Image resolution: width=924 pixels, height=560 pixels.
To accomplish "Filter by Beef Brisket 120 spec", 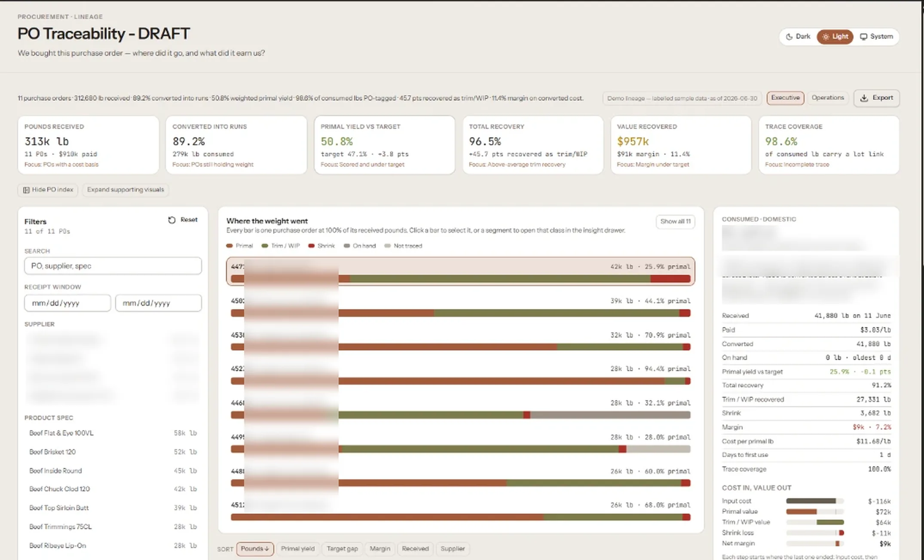I will pyautogui.click(x=113, y=452).
